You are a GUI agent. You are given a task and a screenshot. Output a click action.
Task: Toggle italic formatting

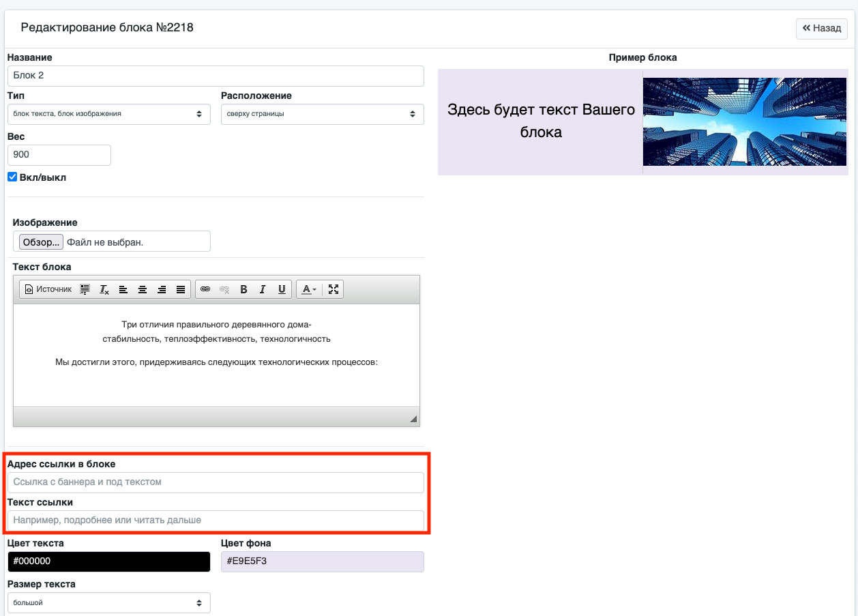[x=263, y=289]
